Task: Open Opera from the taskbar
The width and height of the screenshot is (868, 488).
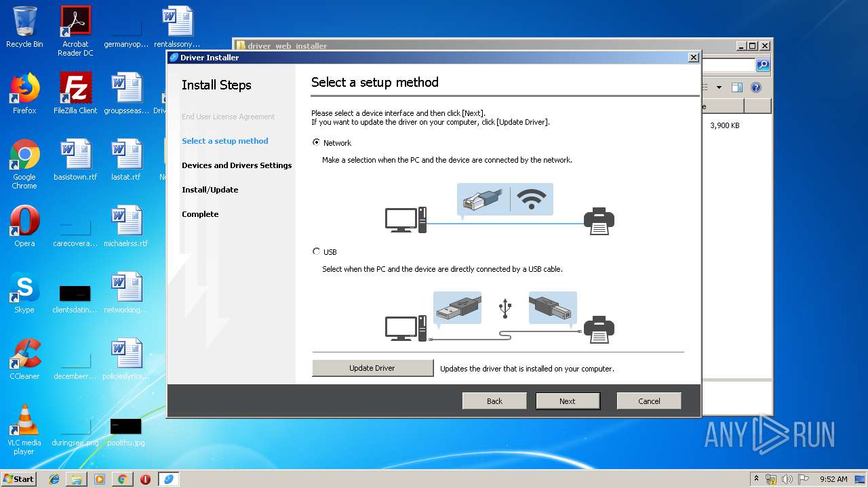Action: [x=145, y=479]
